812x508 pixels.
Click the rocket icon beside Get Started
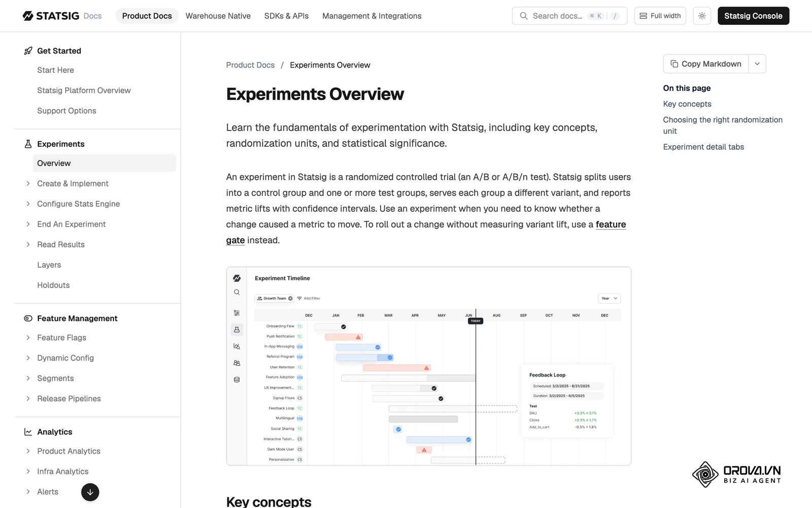tap(28, 51)
